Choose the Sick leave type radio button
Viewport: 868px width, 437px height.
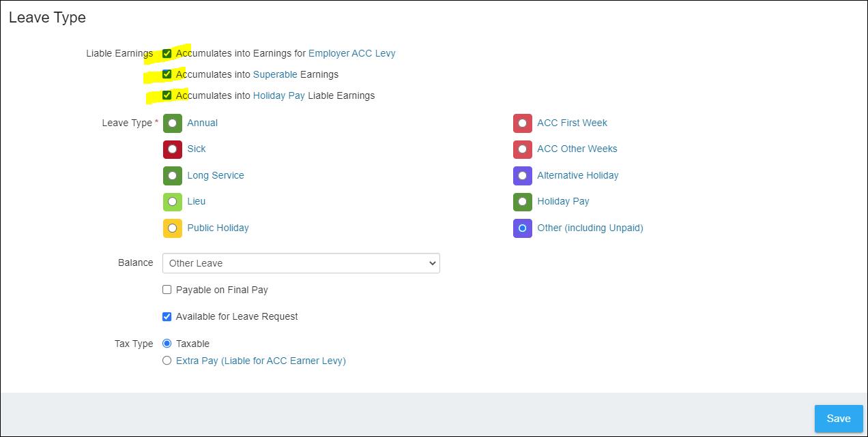[173, 149]
